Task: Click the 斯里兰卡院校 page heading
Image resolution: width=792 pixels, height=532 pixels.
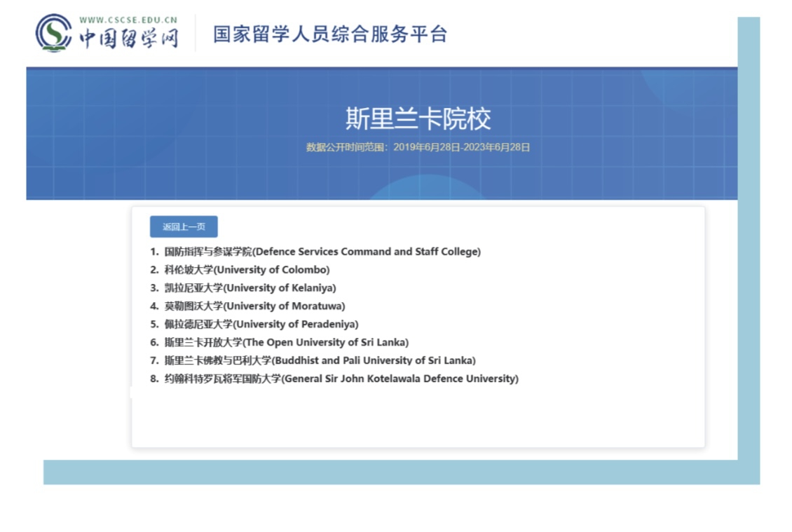Action: click(418, 119)
